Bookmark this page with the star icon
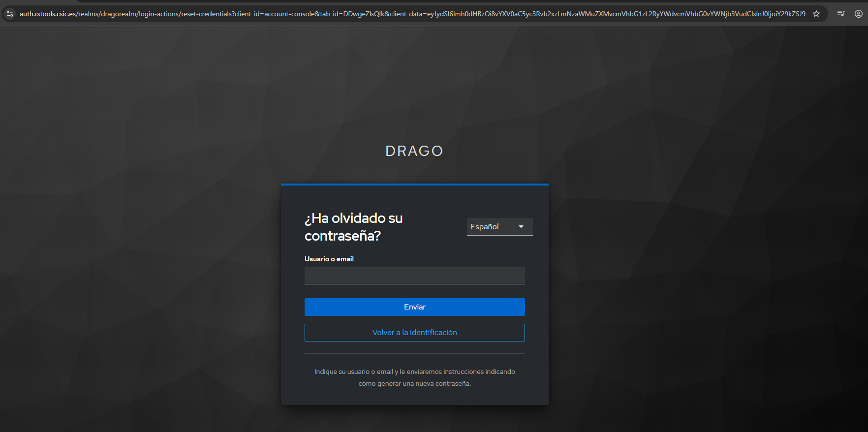The width and height of the screenshot is (868, 432). [816, 14]
